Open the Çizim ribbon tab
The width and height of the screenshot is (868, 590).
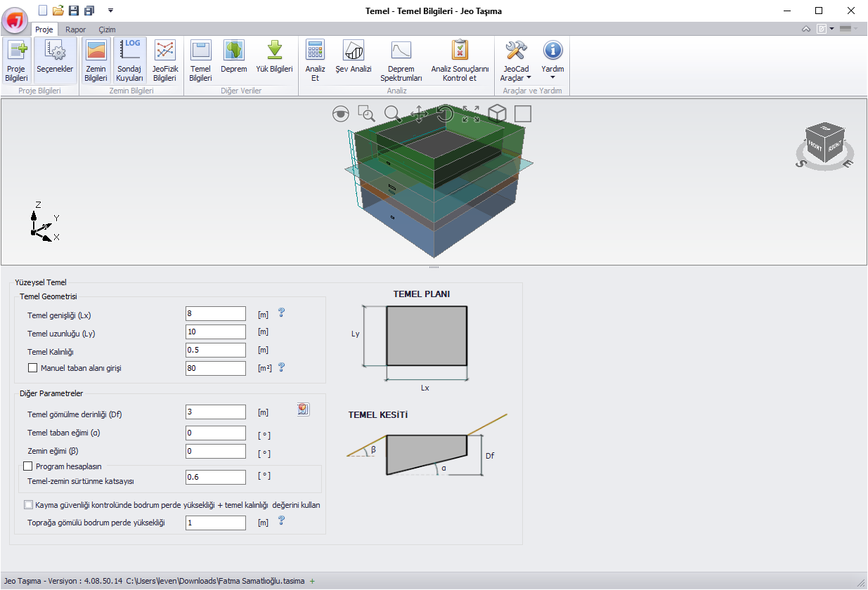107,29
